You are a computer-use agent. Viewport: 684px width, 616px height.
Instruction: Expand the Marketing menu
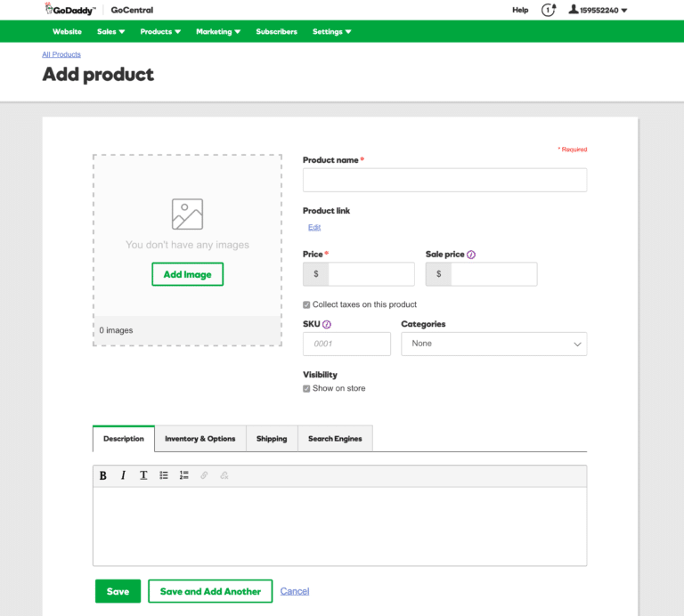pos(218,31)
